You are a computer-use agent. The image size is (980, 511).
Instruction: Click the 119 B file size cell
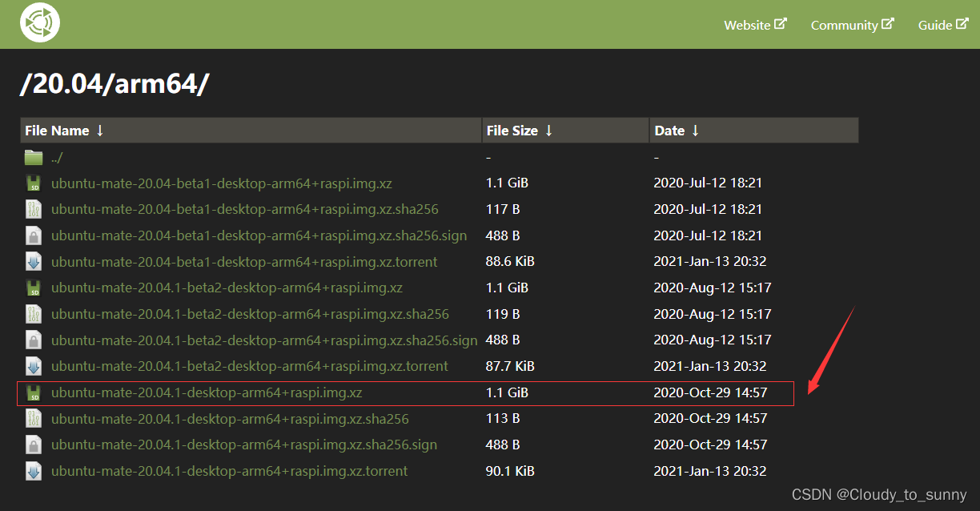[503, 314]
